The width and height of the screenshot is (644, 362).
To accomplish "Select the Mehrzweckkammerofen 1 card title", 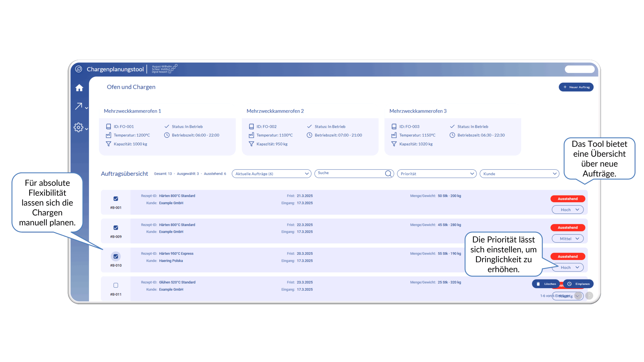I will (x=132, y=111).
